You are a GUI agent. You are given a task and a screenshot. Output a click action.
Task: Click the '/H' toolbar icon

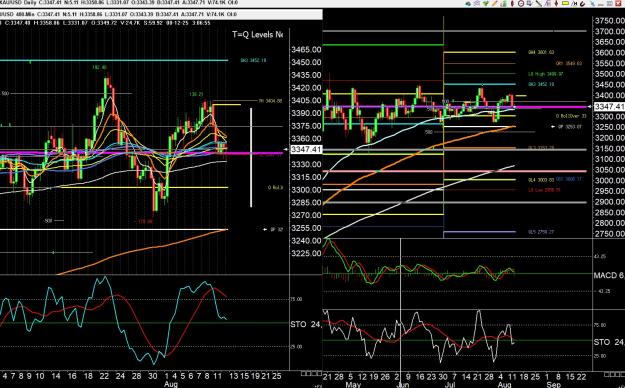point(574,4)
